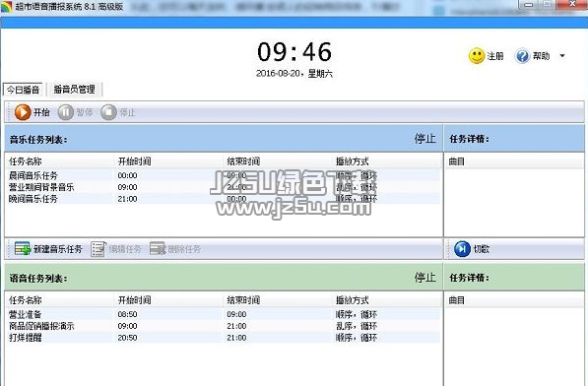Select the 商品促销播报演示 row
The image size is (588, 386).
point(223,326)
